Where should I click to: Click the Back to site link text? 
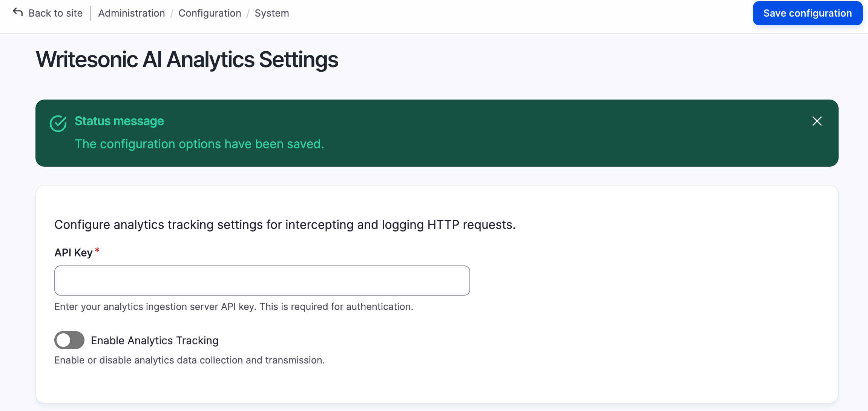[55, 13]
